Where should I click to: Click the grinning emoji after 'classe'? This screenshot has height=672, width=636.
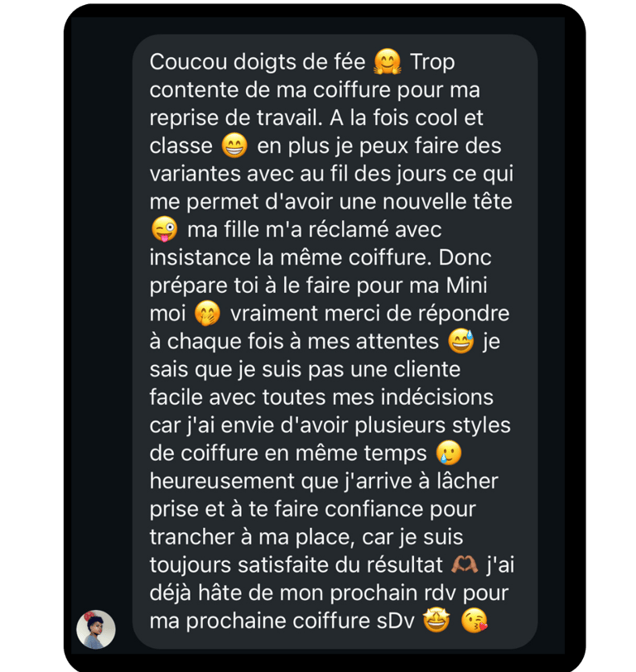(x=234, y=146)
